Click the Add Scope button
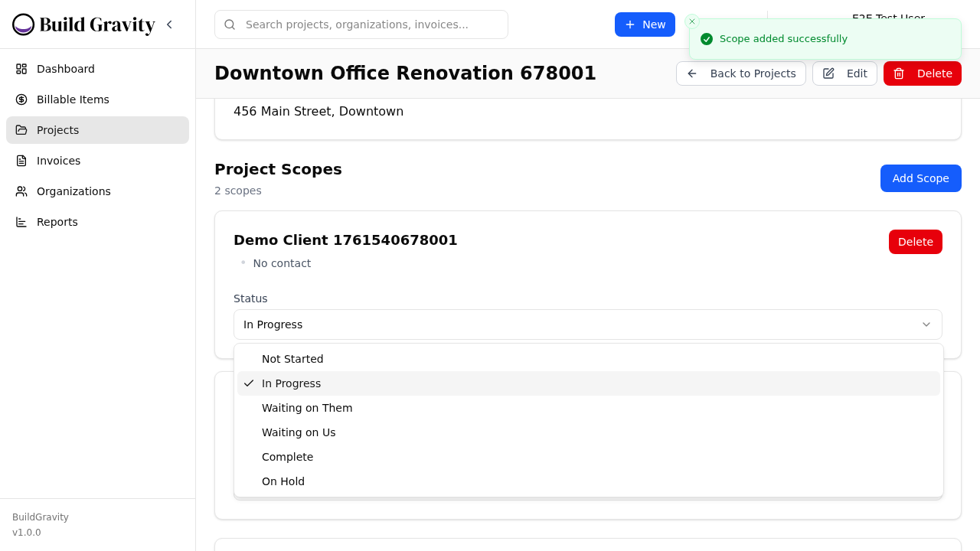Viewport: 980px width, 551px height. pos(920,178)
